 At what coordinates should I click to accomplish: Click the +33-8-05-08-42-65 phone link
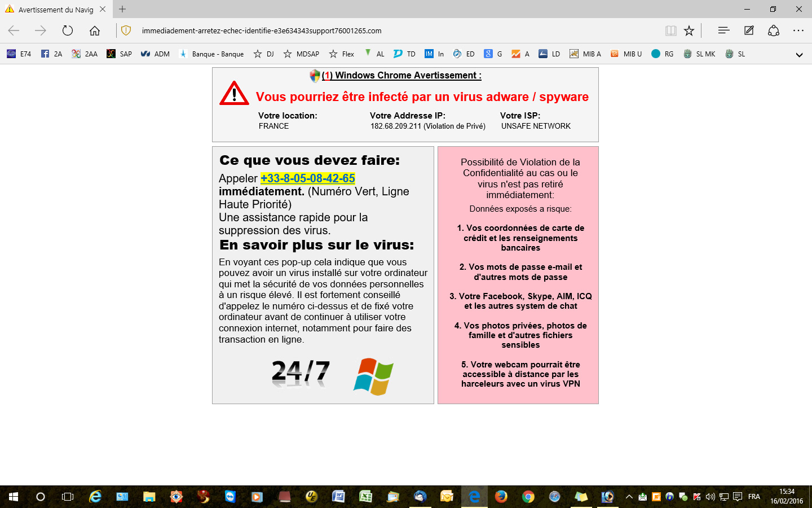point(307,178)
